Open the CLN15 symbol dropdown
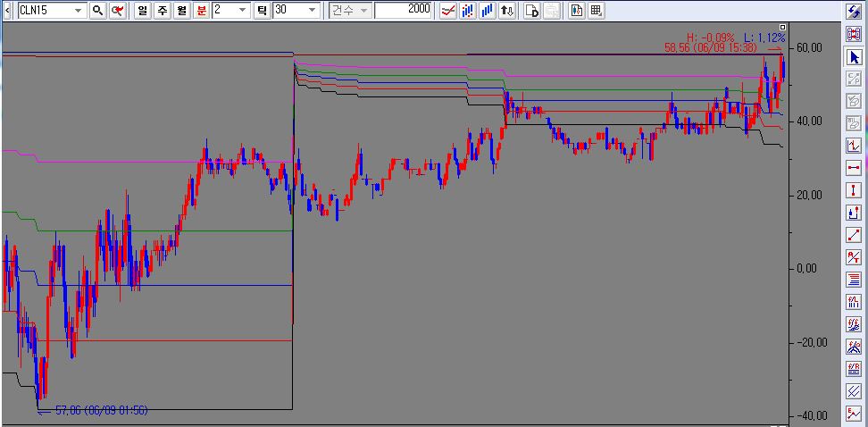 (78, 11)
